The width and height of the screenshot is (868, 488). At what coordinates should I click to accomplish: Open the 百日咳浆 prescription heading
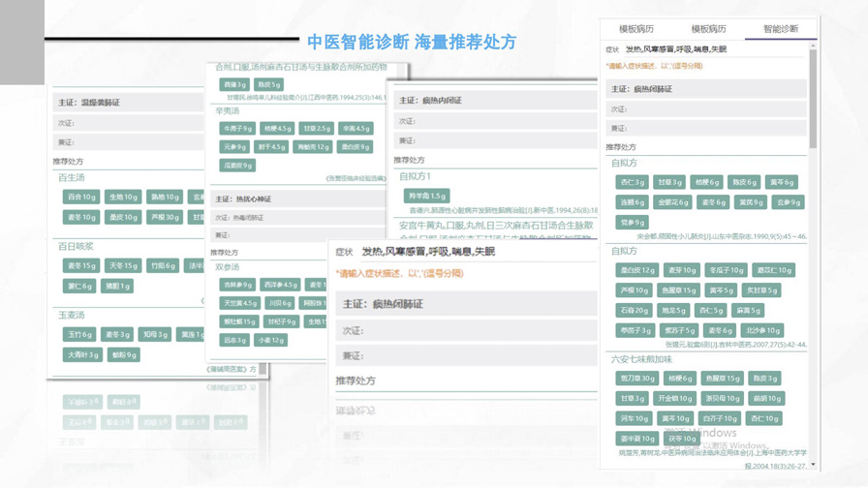click(76, 247)
